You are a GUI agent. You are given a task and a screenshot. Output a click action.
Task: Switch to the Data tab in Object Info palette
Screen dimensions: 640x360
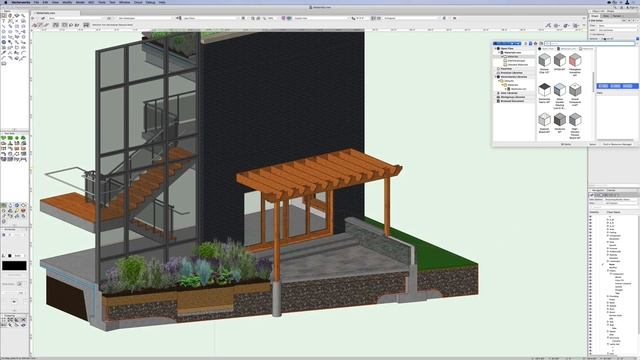(606, 16)
